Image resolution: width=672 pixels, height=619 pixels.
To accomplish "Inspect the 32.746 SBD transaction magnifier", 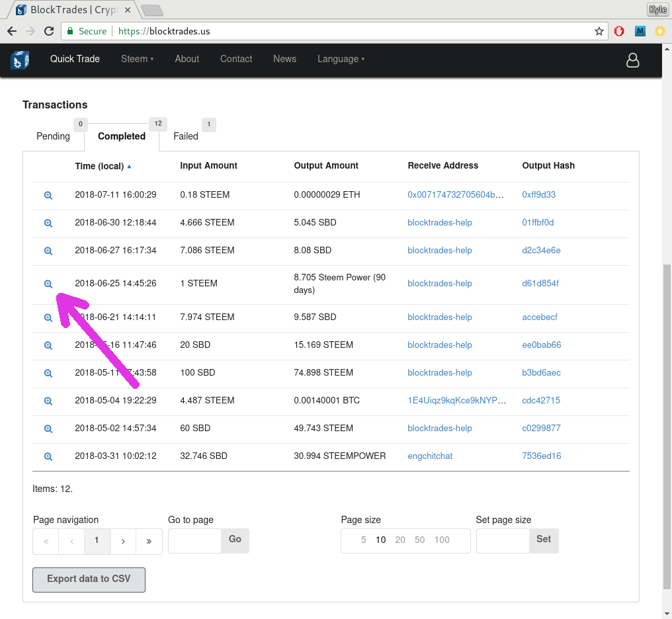I will click(48, 457).
